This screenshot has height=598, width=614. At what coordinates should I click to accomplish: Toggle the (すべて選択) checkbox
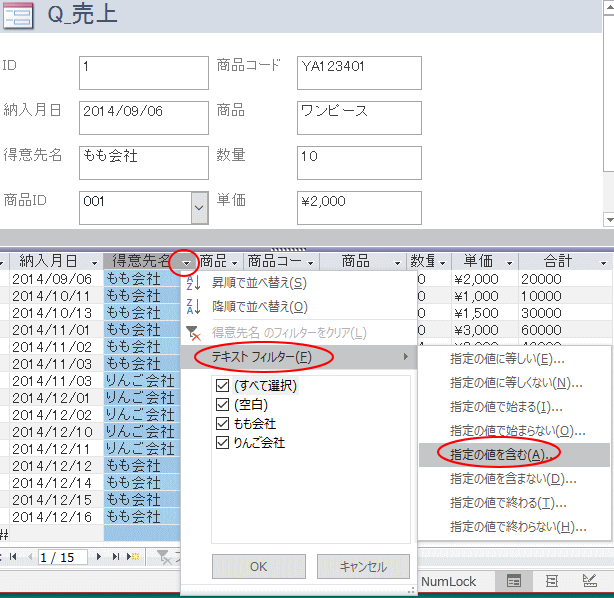[222, 386]
